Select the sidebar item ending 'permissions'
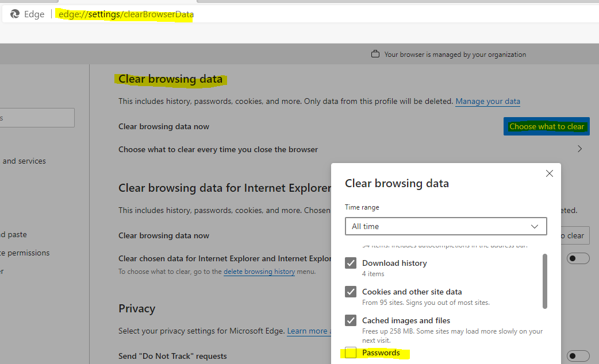The image size is (599, 364). (25, 253)
